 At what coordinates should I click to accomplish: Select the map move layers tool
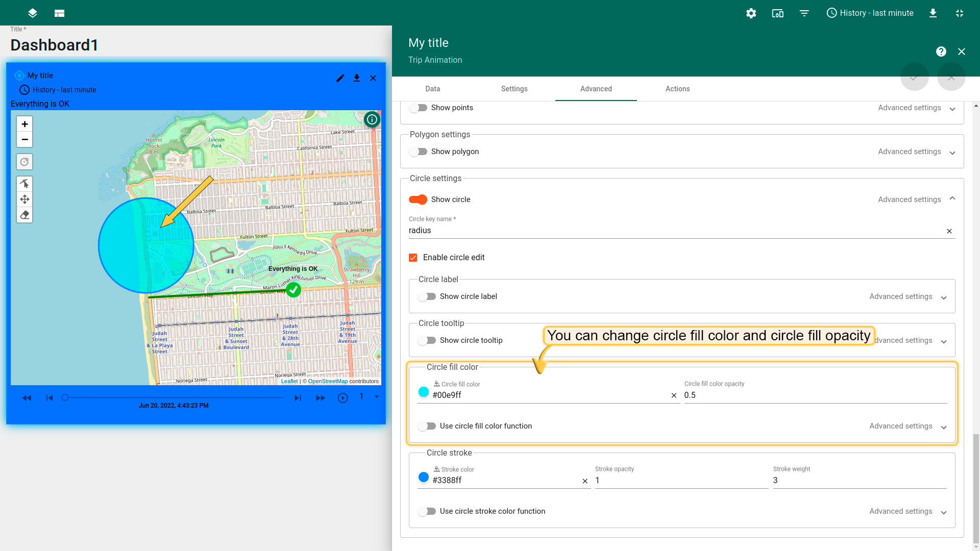[x=24, y=199]
